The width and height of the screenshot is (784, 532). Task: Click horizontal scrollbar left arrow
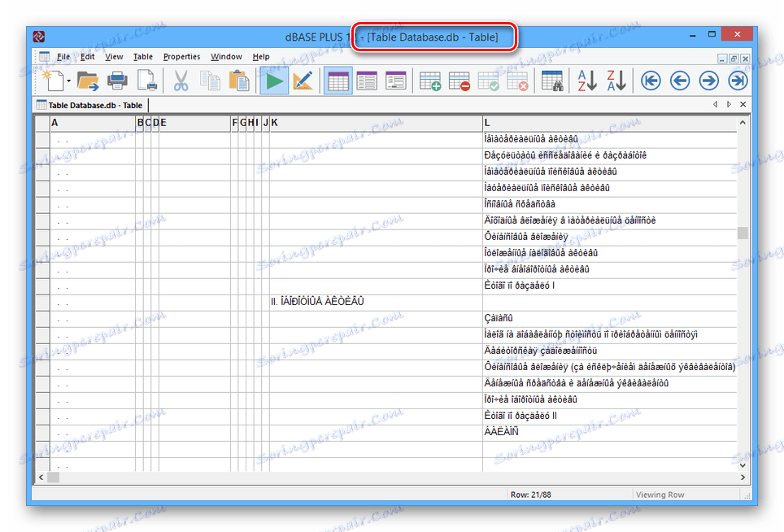pyautogui.click(x=41, y=477)
